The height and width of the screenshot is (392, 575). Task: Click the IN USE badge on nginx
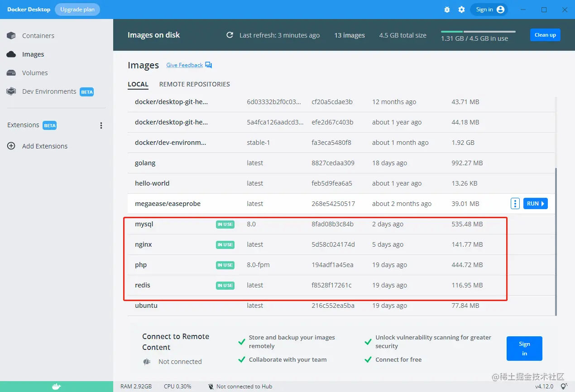[x=225, y=244]
